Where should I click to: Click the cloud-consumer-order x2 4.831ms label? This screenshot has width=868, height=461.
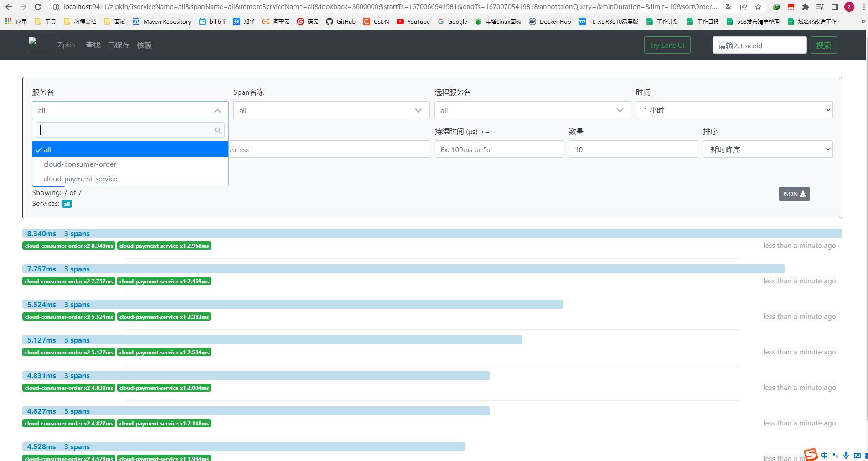[69, 388]
